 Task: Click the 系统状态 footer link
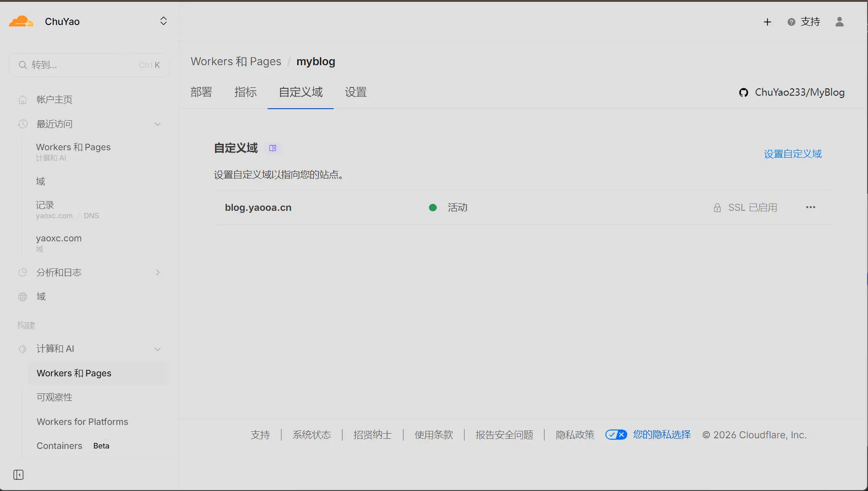[312, 435]
